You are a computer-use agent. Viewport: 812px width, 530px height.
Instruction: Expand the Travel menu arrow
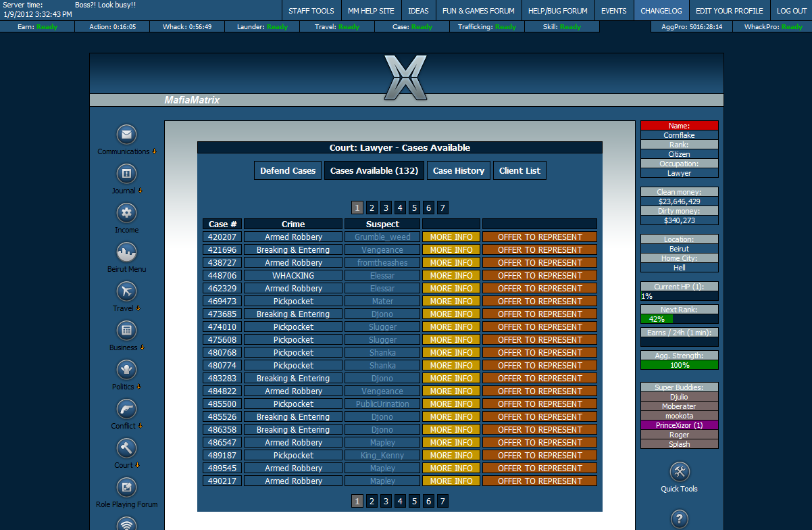pyautogui.click(x=138, y=308)
